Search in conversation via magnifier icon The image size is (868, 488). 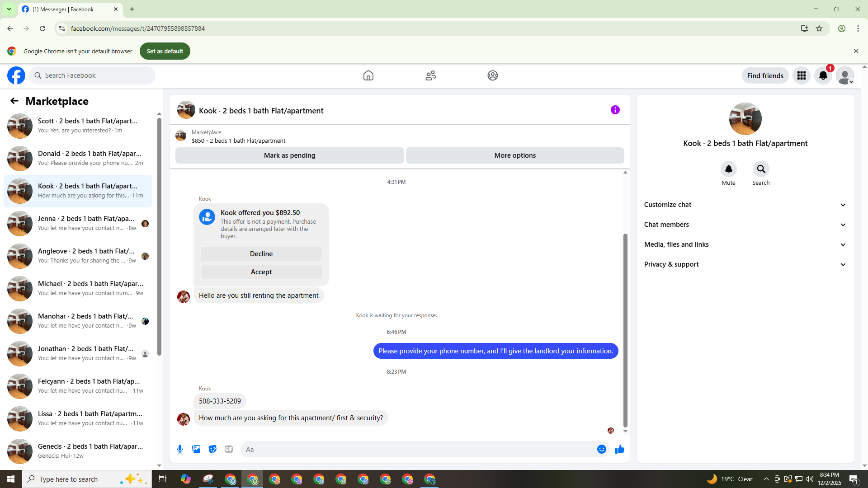[x=761, y=169]
